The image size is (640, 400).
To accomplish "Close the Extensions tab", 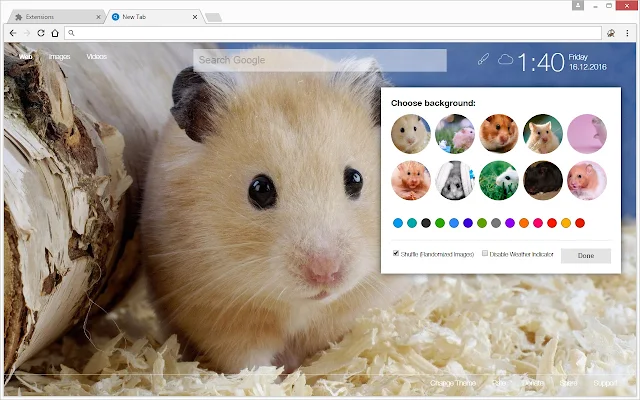I will click(x=98, y=17).
